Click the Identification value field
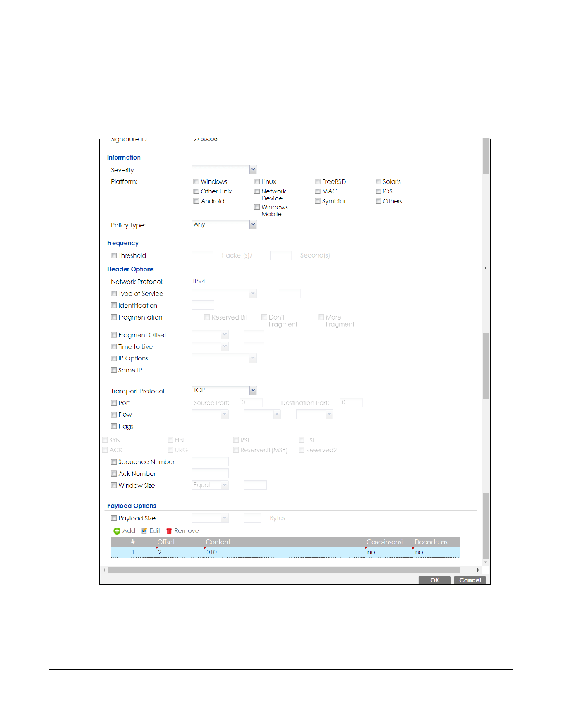 coord(203,305)
